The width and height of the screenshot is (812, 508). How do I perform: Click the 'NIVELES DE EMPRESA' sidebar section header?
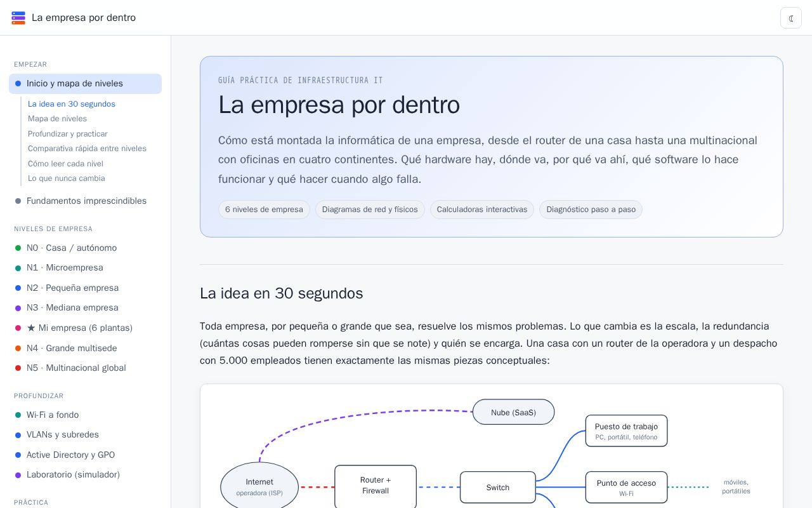click(x=53, y=229)
